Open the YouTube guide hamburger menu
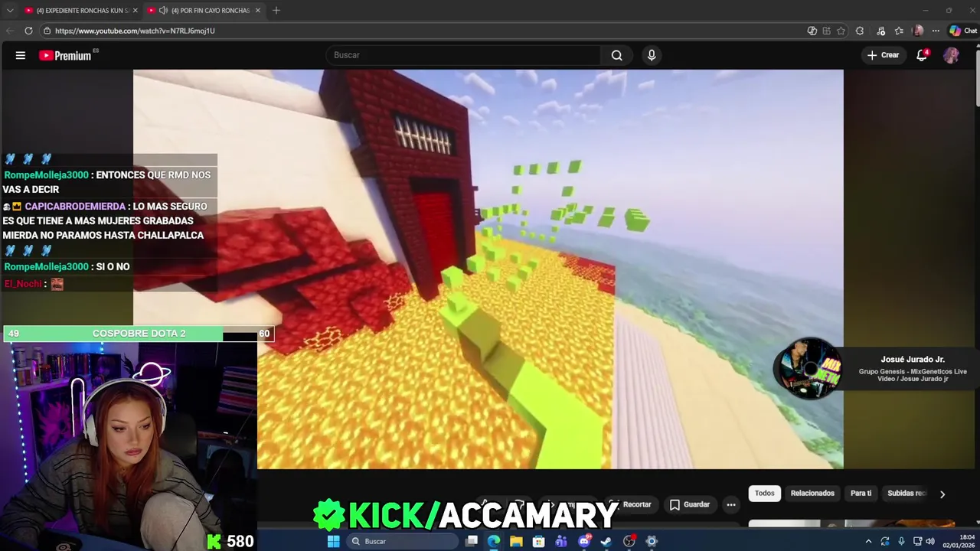This screenshot has height=551, width=980. tap(21, 55)
